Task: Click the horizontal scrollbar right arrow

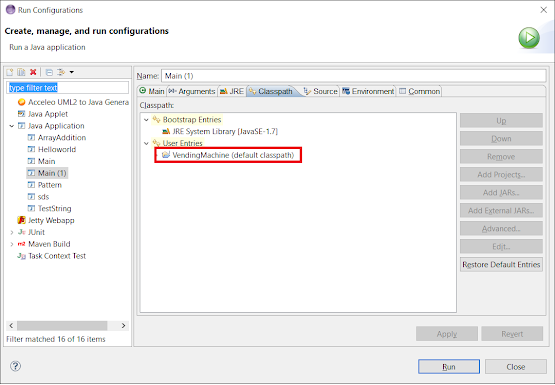Action: click(124, 326)
